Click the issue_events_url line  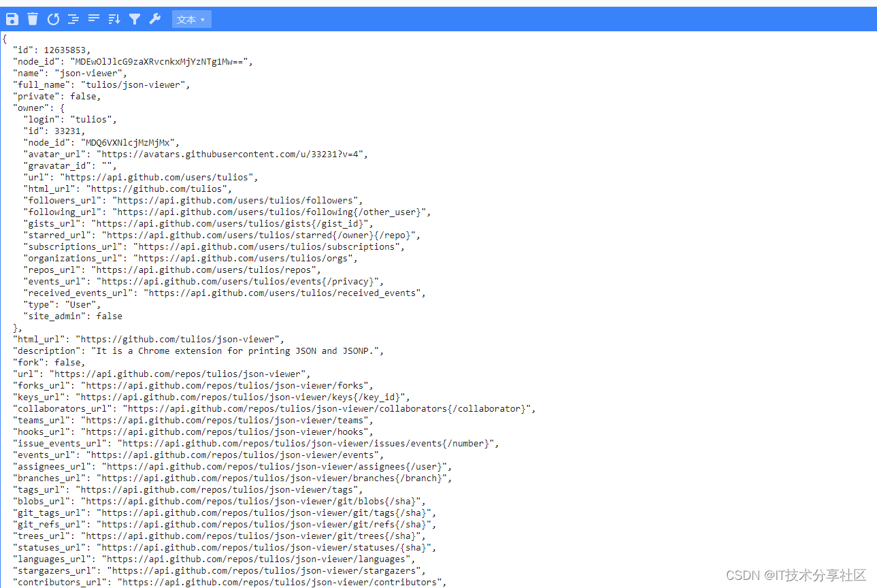pyautogui.click(x=256, y=443)
